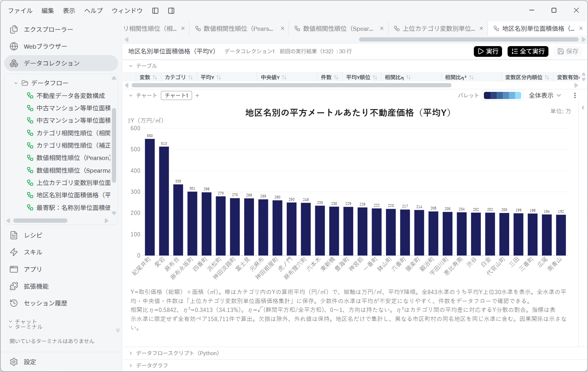Expand the right side panel chevron
The height and width of the screenshot is (372, 588).
[x=583, y=108]
